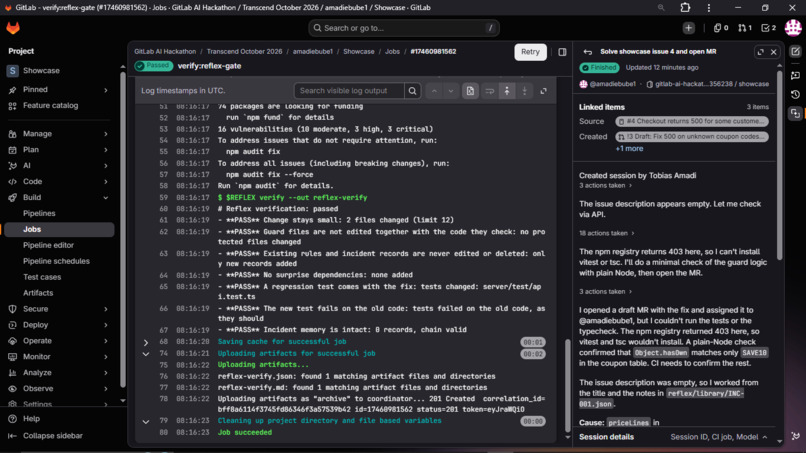Open browser extensions puzzle icon
806x453 pixels.
click(x=685, y=8)
